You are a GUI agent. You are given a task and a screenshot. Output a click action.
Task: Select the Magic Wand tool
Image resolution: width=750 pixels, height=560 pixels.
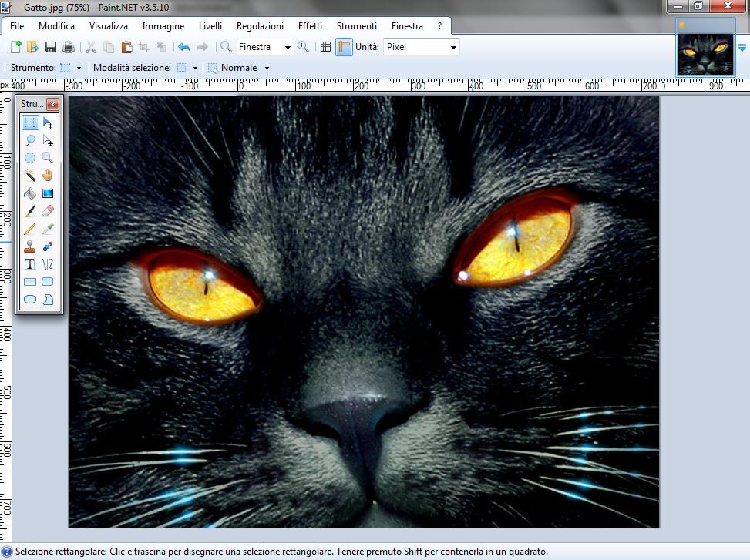pos(30,176)
